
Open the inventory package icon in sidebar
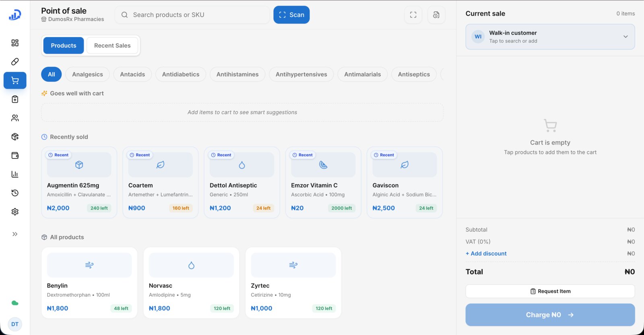click(15, 137)
